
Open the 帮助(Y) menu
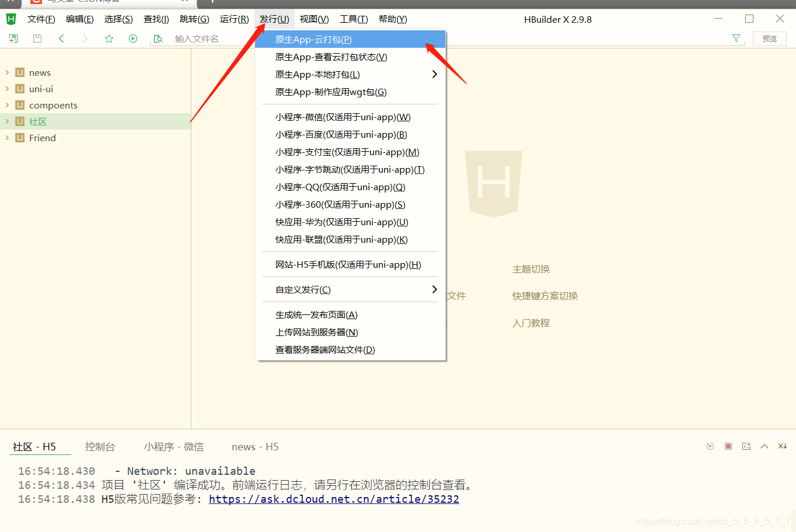[393, 19]
